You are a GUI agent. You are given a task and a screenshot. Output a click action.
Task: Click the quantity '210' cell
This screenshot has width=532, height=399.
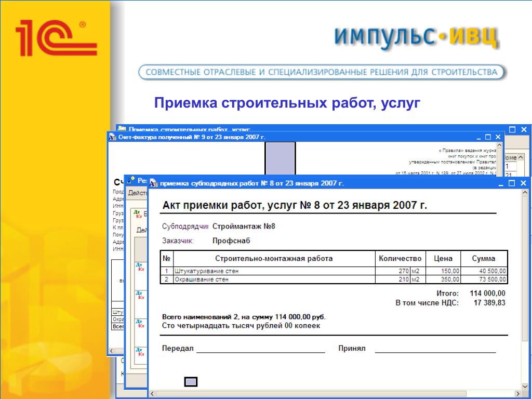click(x=393, y=280)
